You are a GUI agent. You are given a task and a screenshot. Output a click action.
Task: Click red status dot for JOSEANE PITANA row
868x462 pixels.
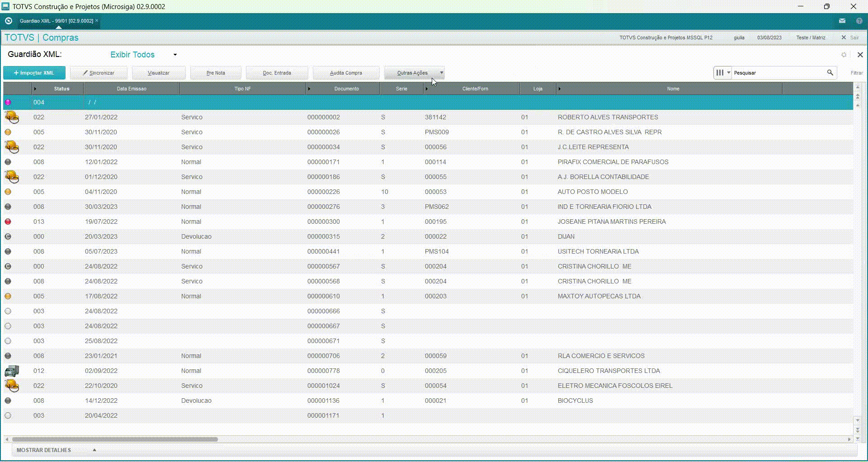[8, 222]
